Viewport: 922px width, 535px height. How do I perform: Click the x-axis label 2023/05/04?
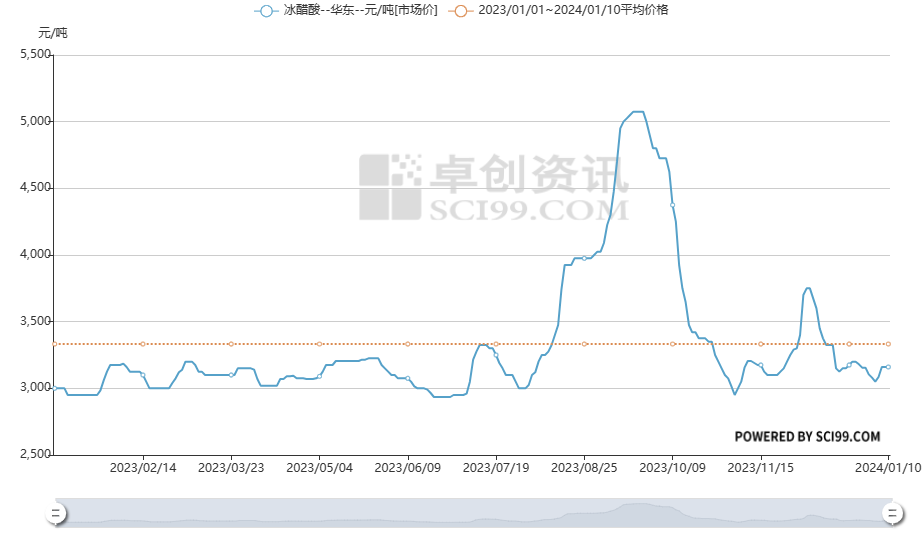(x=319, y=468)
